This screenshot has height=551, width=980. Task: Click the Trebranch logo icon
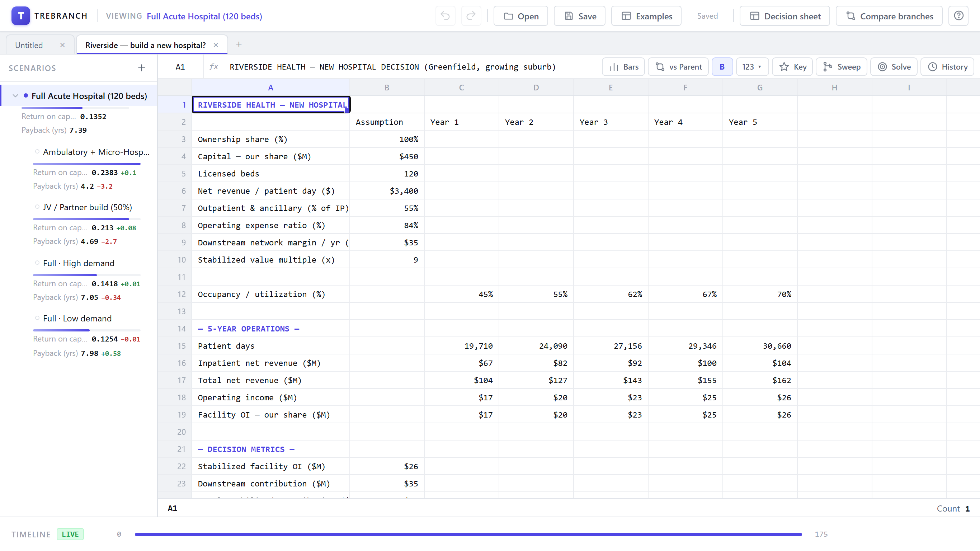[x=20, y=16]
